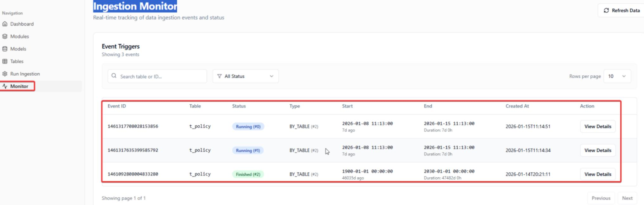This screenshot has width=644, height=205.
Task: Click the Previous page button
Action: point(601,198)
